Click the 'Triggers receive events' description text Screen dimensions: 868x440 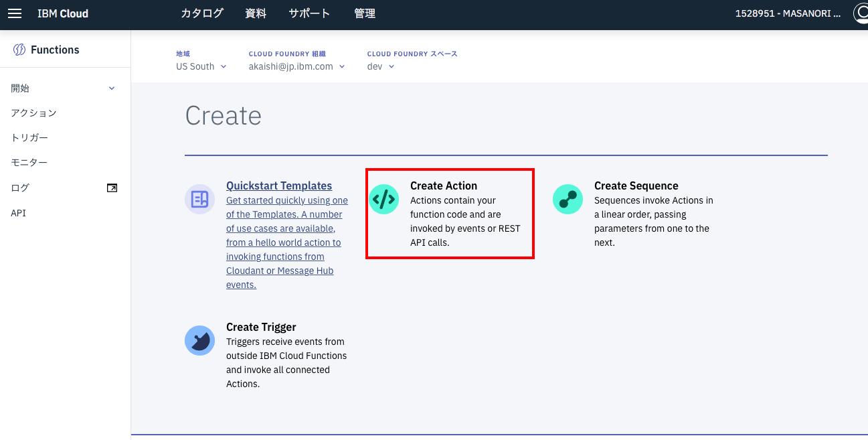click(286, 363)
